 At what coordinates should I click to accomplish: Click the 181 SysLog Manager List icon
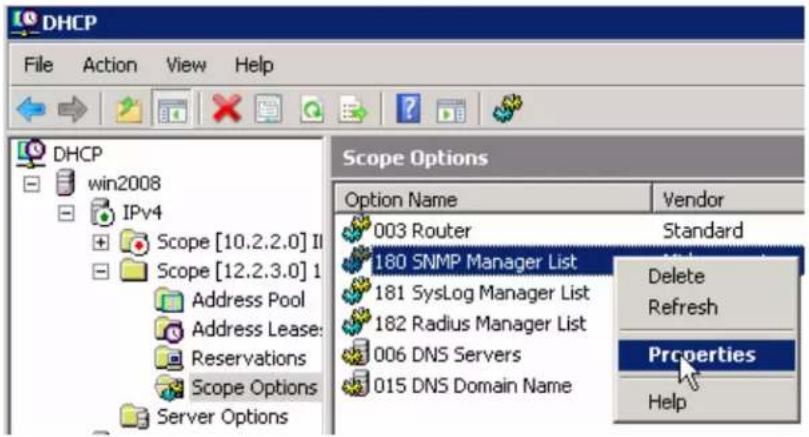coord(357,292)
